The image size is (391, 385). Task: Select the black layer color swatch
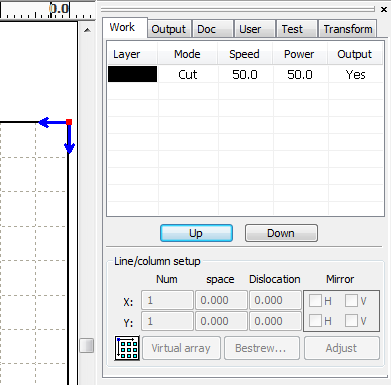132,74
